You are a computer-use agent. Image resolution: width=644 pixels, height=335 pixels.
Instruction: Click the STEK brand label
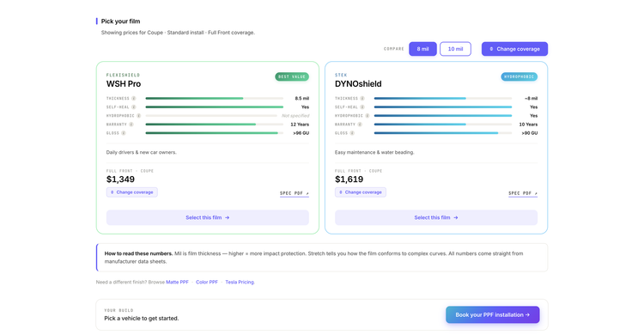pos(341,75)
